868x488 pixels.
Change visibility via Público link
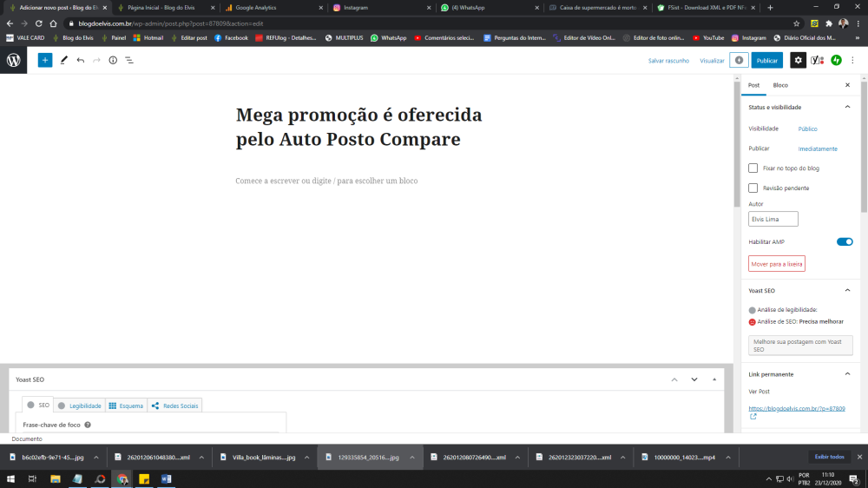(807, 129)
